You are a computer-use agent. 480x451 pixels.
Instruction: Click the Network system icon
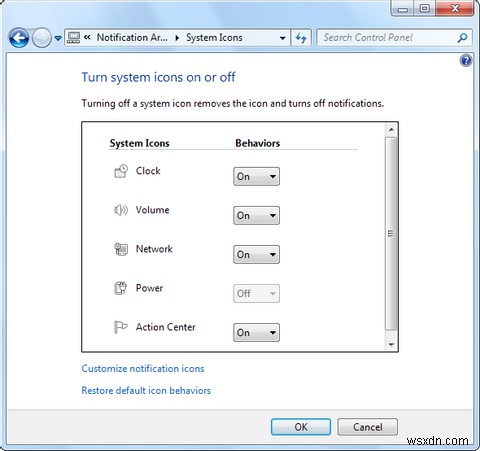[121, 249]
